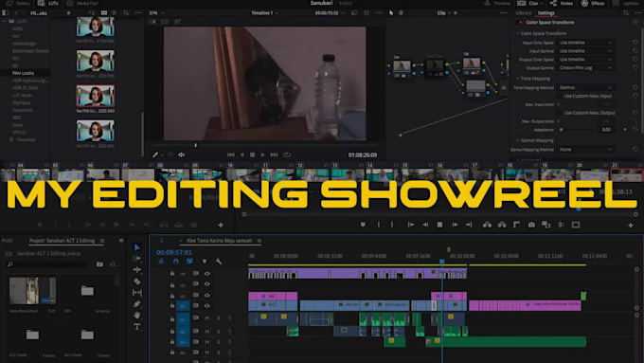This screenshot has width=644, height=363.
Task: Reset the Output Gamma parameter
Action: click(x=635, y=68)
